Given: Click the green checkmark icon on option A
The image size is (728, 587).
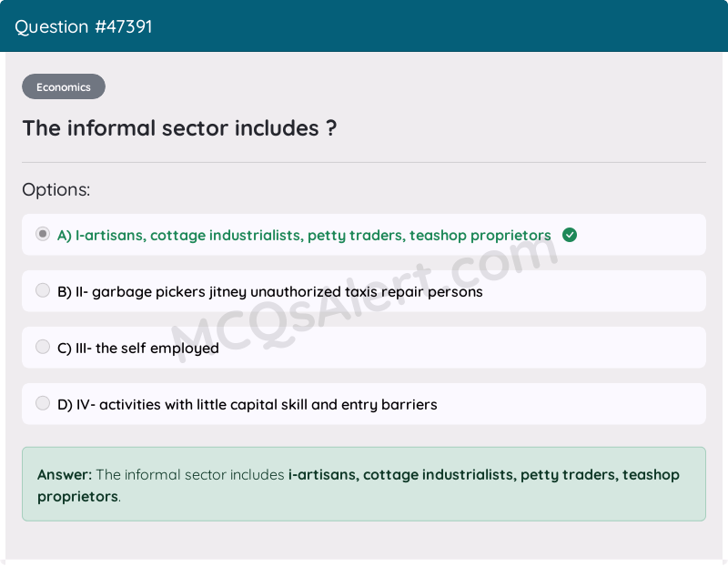Looking at the screenshot, I should [570, 235].
